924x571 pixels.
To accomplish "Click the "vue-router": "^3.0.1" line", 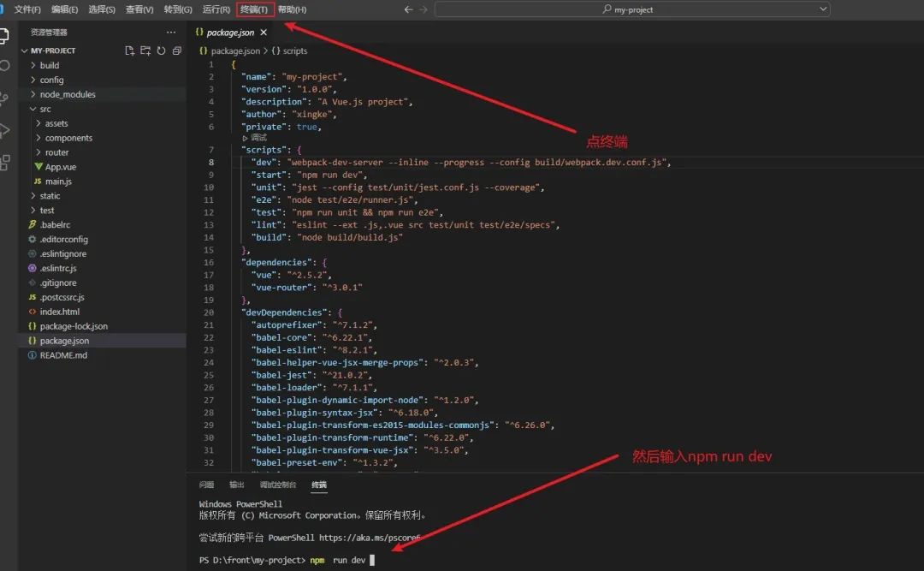I will click(306, 288).
